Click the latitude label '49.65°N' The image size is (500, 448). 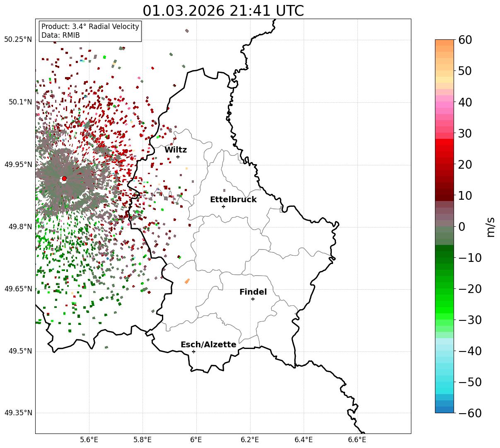click(x=18, y=289)
